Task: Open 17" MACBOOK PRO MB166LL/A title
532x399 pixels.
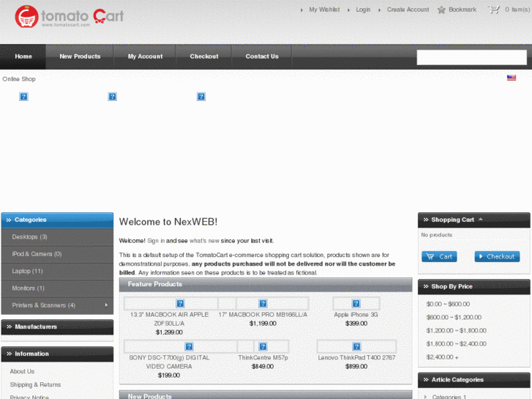Action: 263,315
